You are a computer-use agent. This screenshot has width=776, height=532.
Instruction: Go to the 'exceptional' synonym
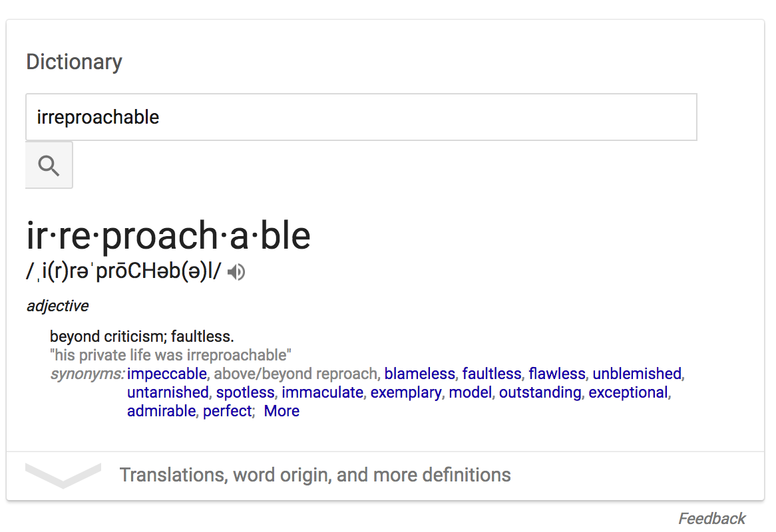pyautogui.click(x=628, y=392)
